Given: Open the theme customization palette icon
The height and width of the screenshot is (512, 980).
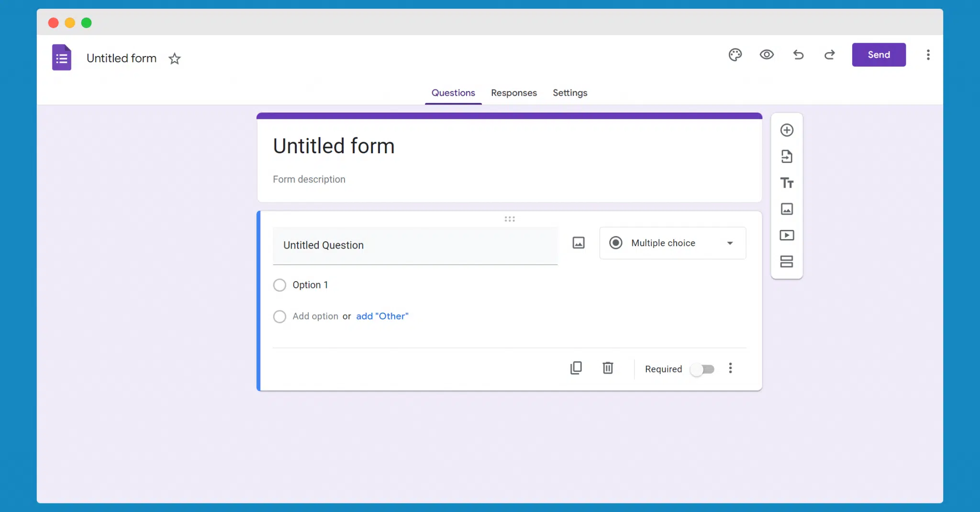Looking at the screenshot, I should pyautogui.click(x=735, y=55).
